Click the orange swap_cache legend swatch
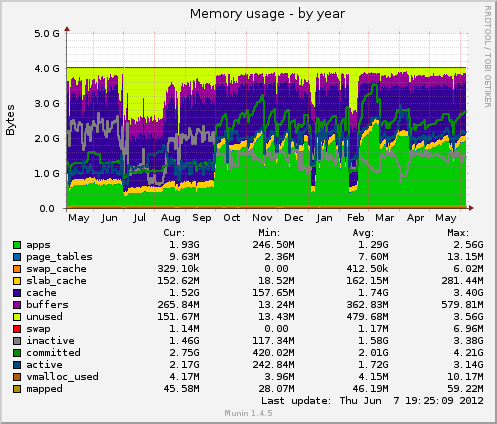497x424 pixels. 17,269
